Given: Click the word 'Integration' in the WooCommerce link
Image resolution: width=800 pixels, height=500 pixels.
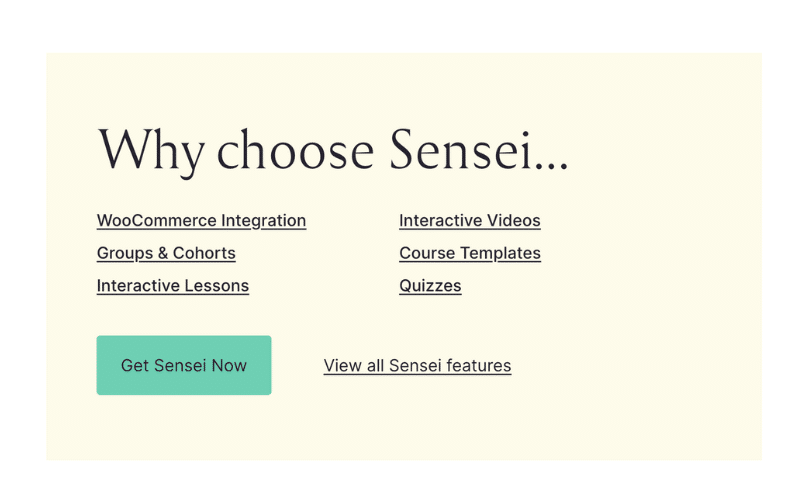Looking at the screenshot, I should point(264,221).
